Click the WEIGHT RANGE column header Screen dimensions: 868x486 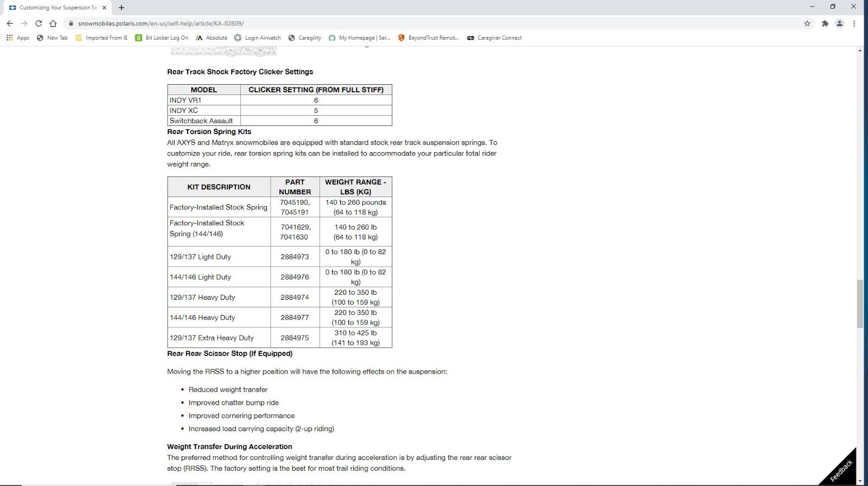point(356,187)
